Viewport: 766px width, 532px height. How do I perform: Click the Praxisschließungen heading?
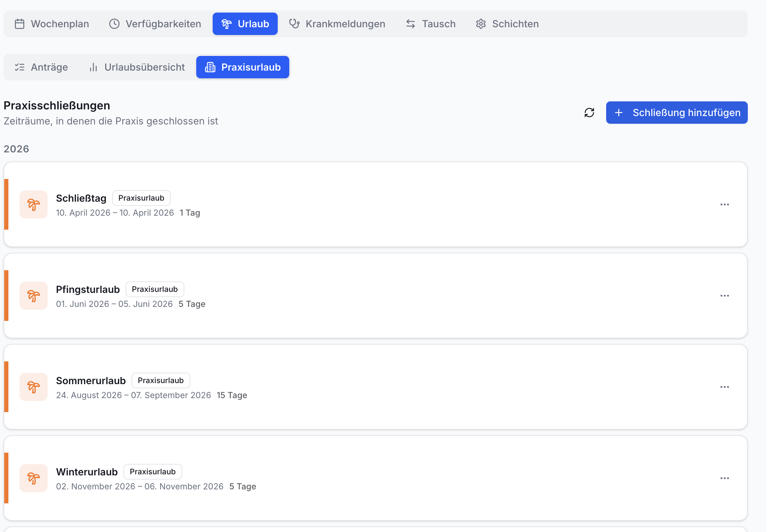57,106
